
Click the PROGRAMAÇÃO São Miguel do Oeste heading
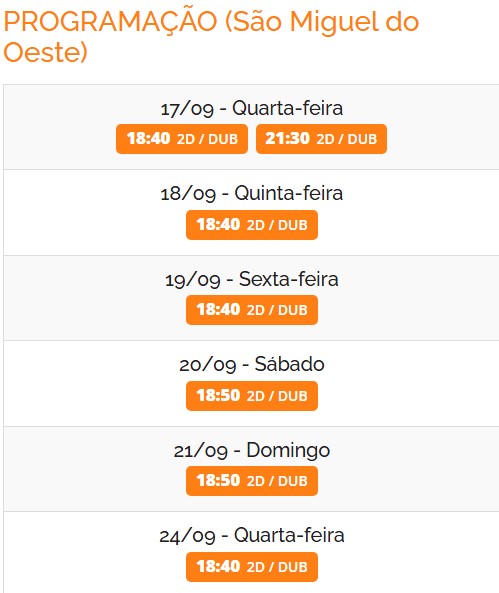pos(211,36)
